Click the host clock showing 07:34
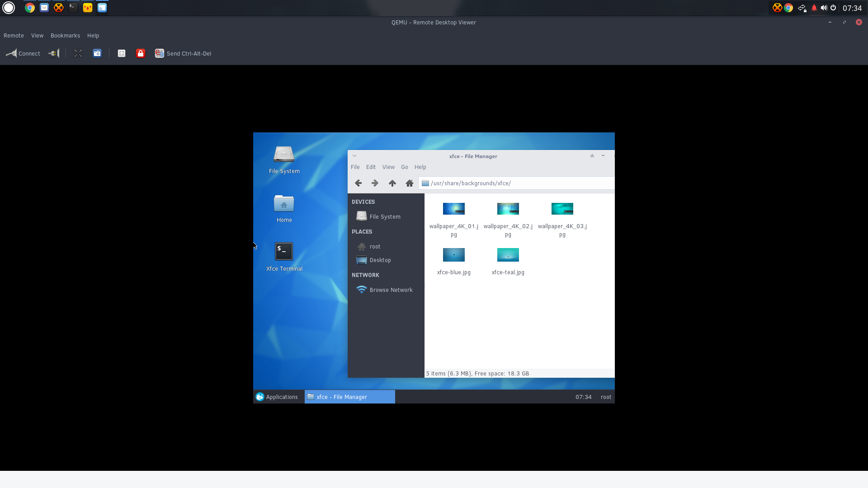The width and height of the screenshot is (868, 488). pyautogui.click(x=852, y=8)
